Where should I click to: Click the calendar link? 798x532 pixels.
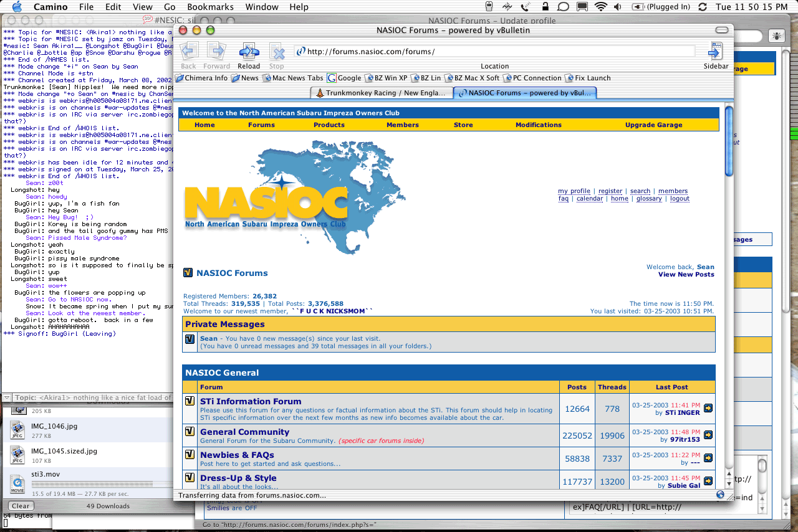(x=590, y=199)
